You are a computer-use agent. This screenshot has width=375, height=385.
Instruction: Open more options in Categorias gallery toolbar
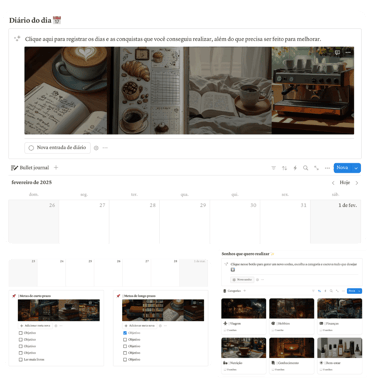click(343, 291)
